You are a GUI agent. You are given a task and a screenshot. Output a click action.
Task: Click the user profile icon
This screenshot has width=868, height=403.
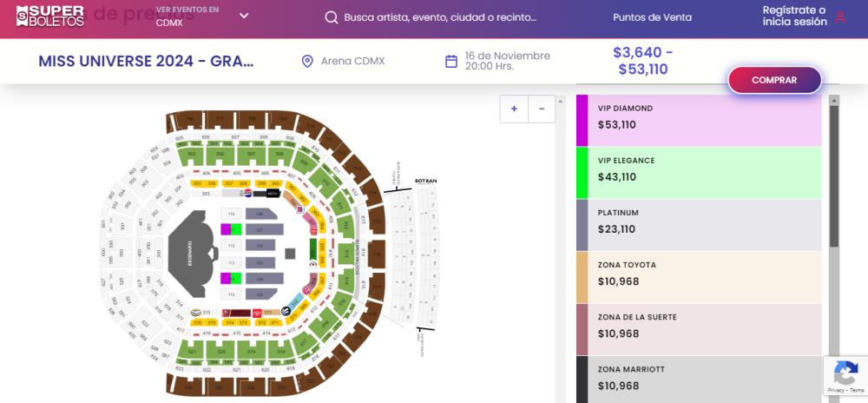[840, 17]
